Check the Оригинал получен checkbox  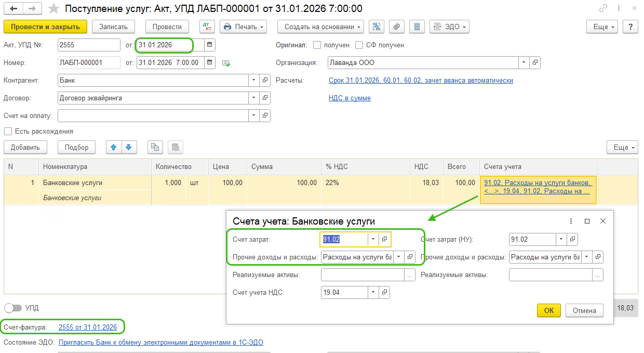tap(317, 45)
